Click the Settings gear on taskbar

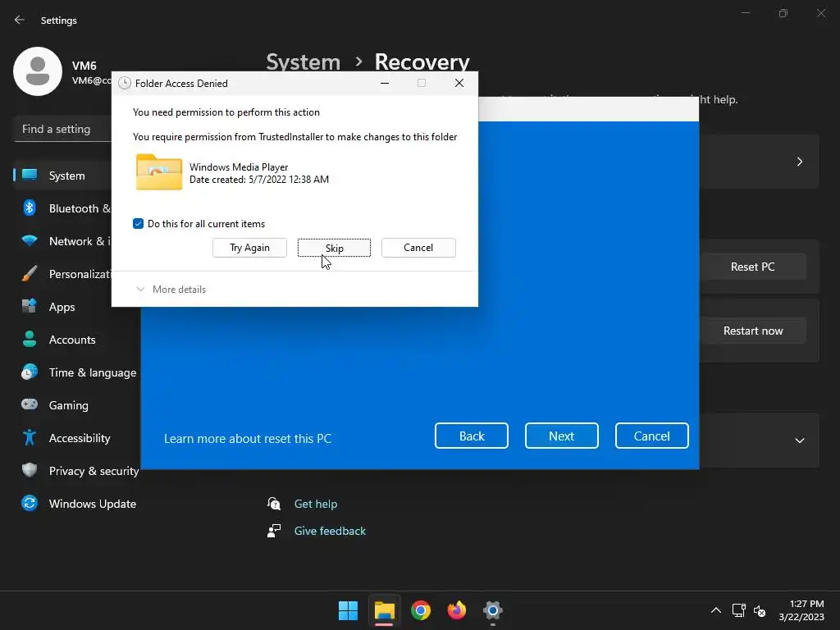(x=493, y=610)
